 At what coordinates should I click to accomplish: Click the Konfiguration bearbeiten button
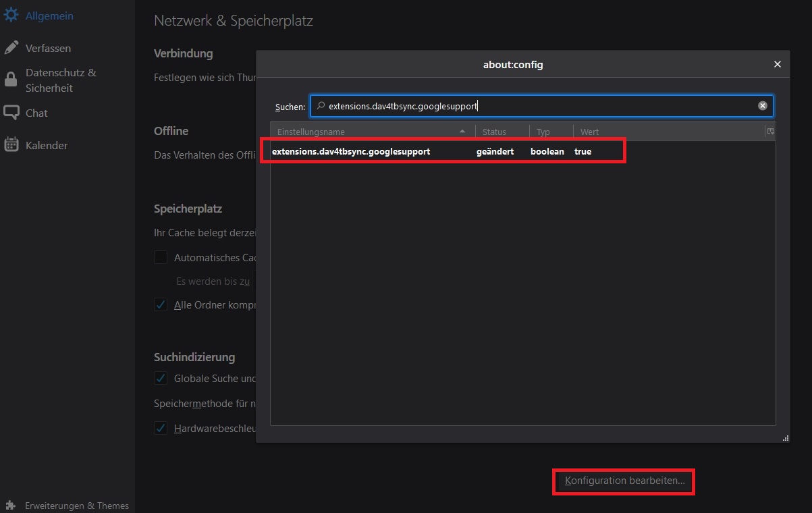624,481
